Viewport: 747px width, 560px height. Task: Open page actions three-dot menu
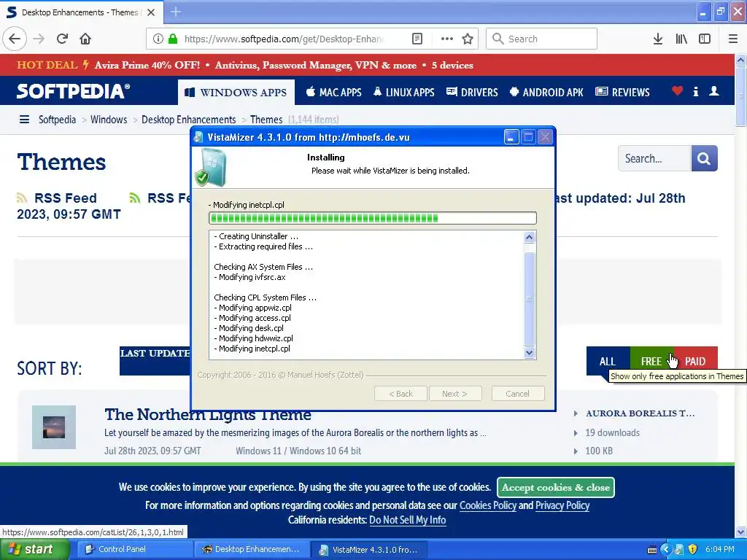coord(447,39)
